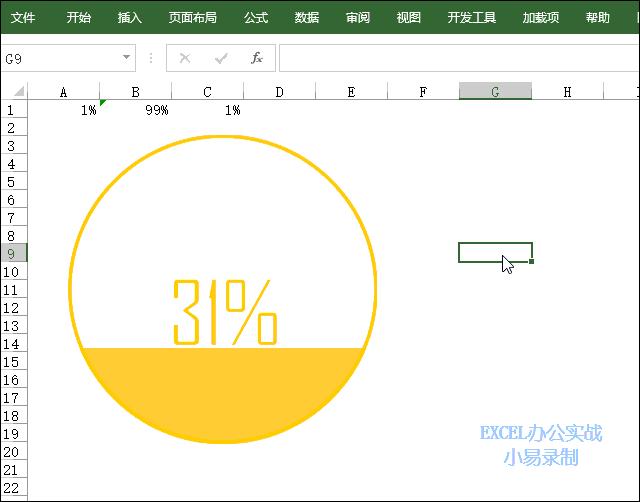Click cell C1 containing 1%
640x502 pixels.
(x=207, y=110)
